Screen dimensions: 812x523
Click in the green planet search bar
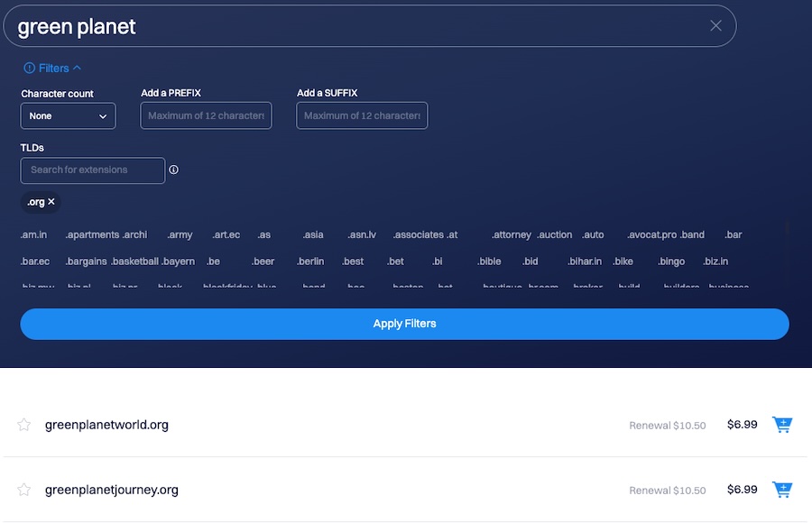tap(361, 26)
